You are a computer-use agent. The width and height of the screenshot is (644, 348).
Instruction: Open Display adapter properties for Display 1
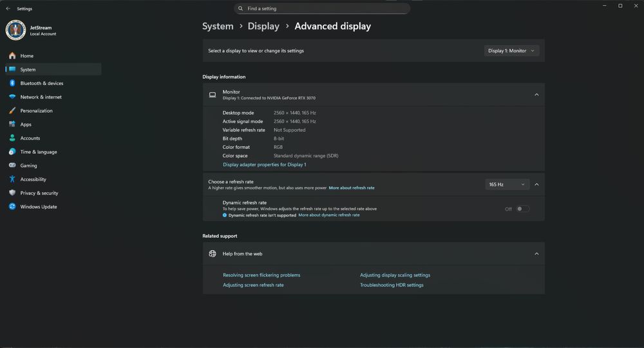coord(265,164)
